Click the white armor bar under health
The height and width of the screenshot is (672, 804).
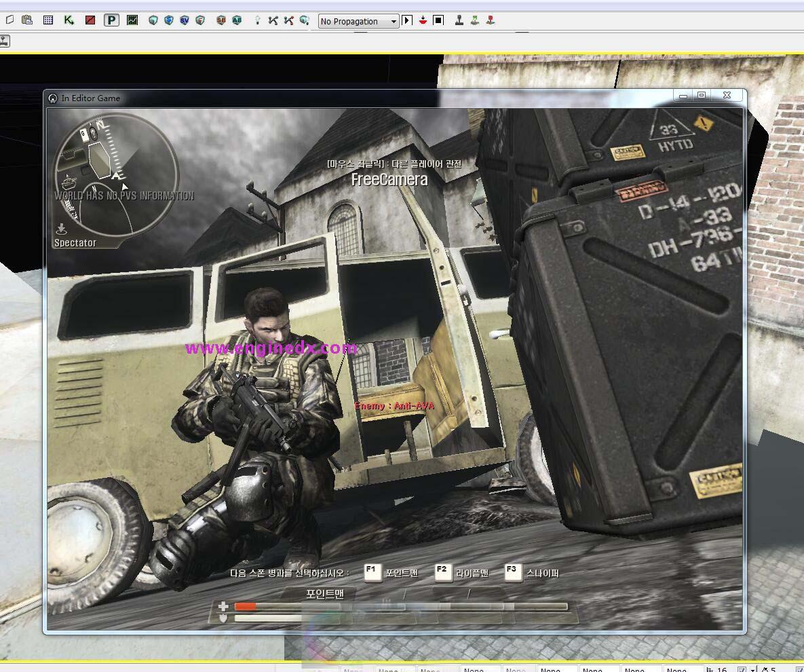[267, 618]
